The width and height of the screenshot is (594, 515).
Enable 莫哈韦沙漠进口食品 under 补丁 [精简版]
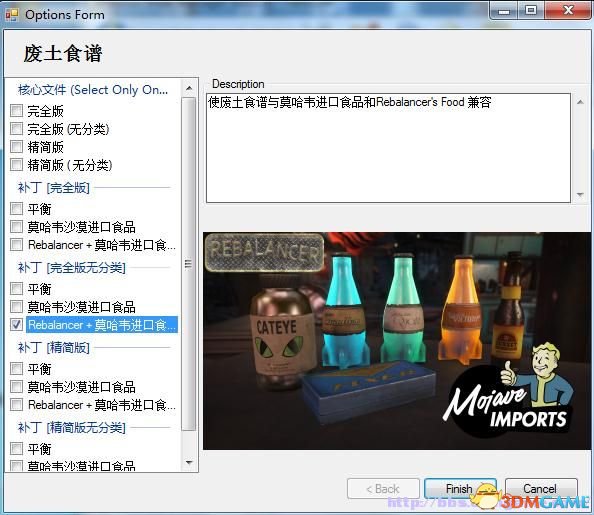coord(16,387)
